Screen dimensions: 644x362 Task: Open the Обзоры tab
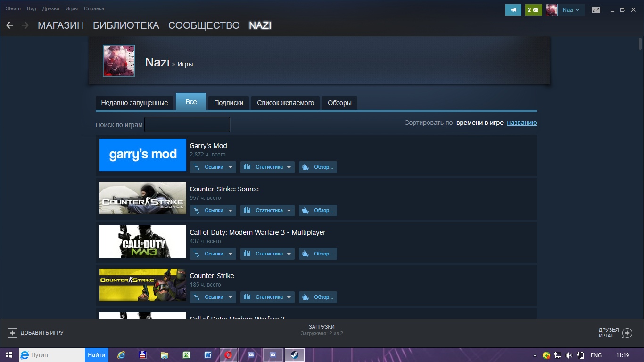point(339,103)
